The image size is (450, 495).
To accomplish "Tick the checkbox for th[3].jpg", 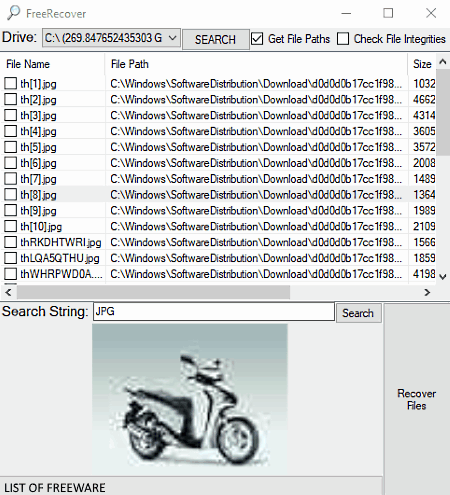I will click(10, 115).
